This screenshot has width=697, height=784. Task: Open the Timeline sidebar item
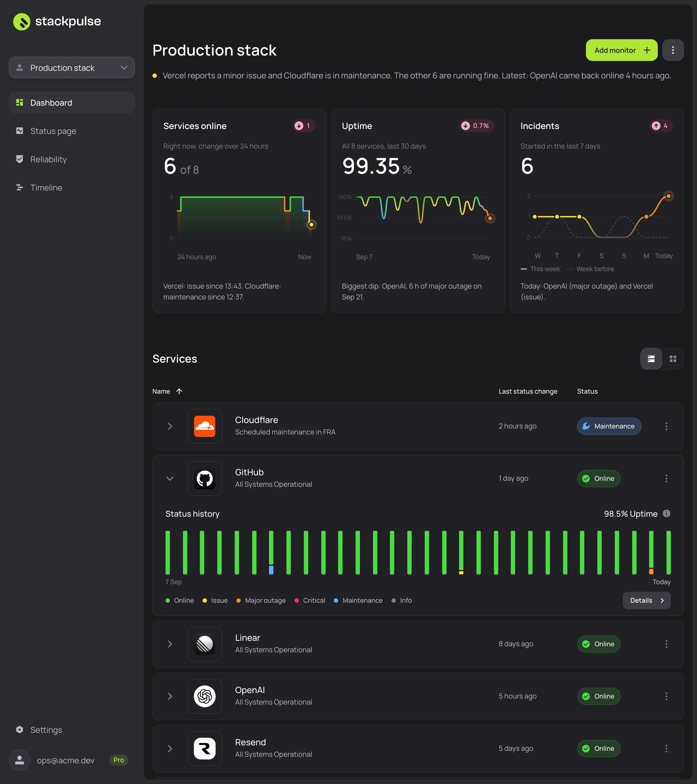point(72,188)
